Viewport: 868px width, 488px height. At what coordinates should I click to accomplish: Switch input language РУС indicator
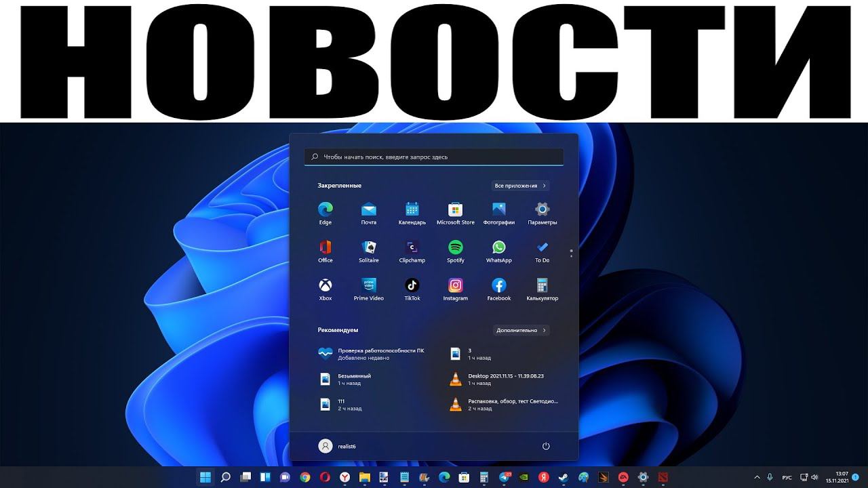click(x=787, y=477)
